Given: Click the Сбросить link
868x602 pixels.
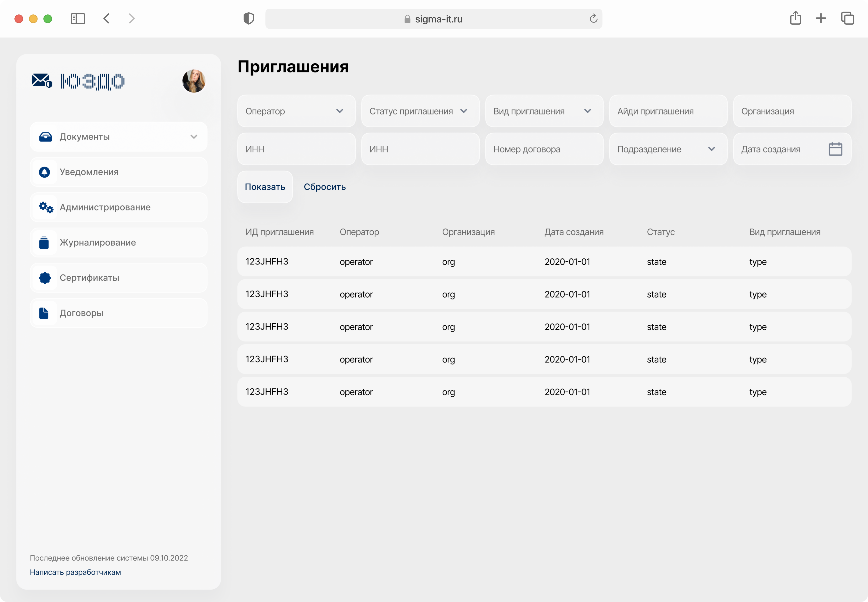Looking at the screenshot, I should 325,187.
